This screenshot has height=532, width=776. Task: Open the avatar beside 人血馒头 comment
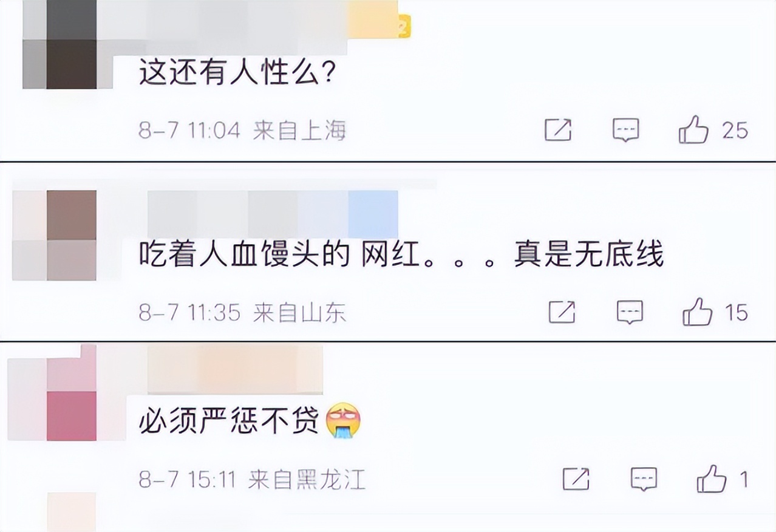coord(54,236)
